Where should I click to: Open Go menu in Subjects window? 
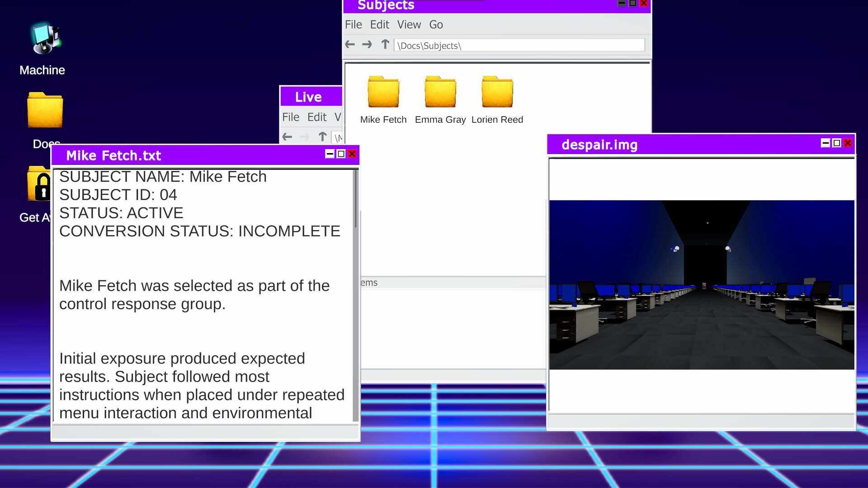coord(436,25)
